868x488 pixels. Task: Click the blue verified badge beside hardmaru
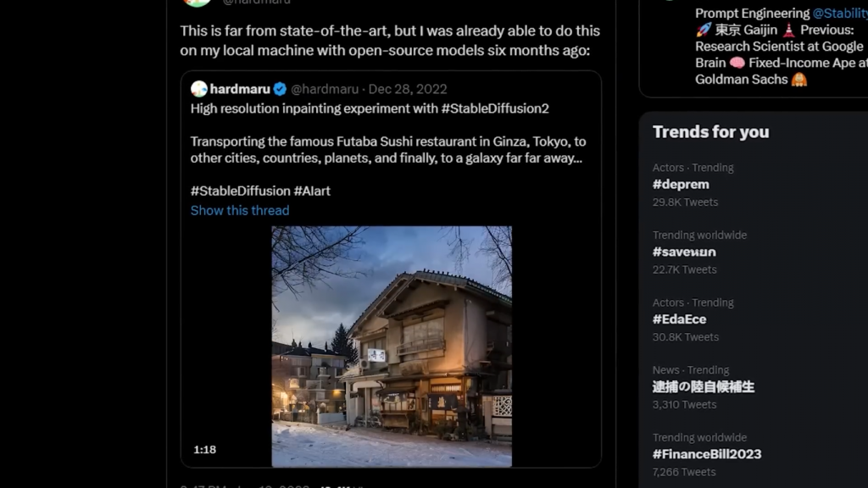280,89
